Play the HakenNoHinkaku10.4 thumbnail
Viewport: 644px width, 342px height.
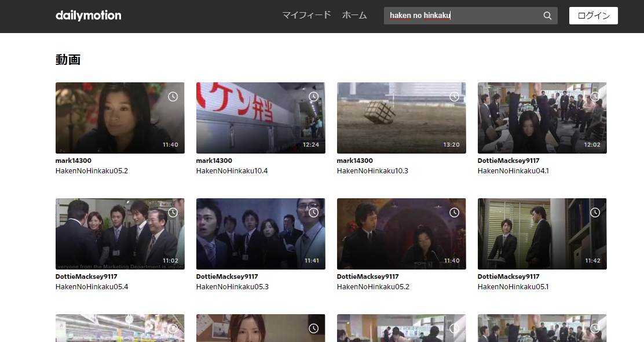point(261,118)
